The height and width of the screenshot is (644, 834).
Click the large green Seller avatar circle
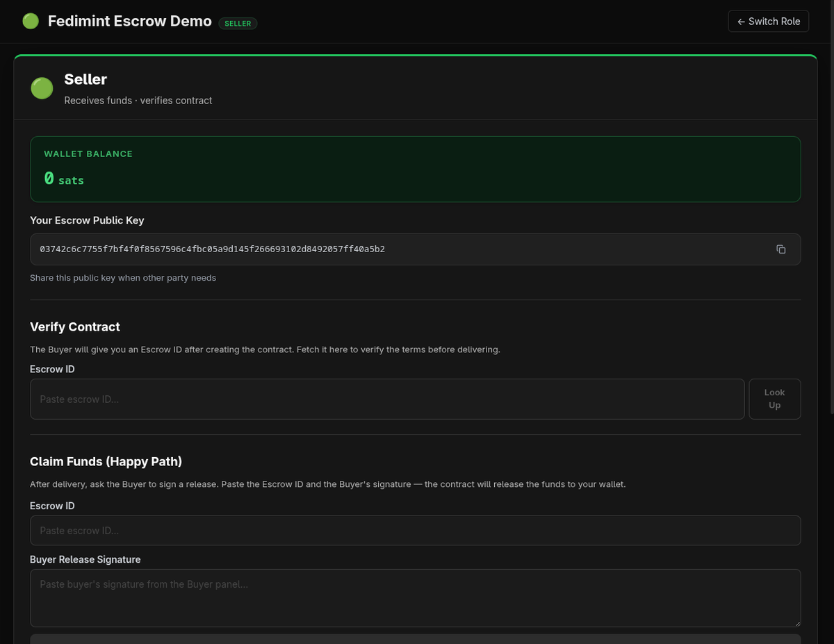[42, 89]
